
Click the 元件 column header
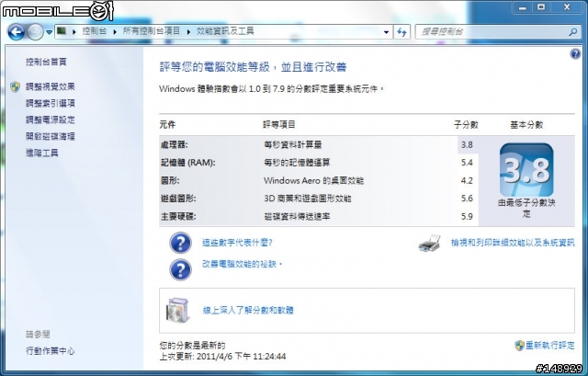(167, 125)
